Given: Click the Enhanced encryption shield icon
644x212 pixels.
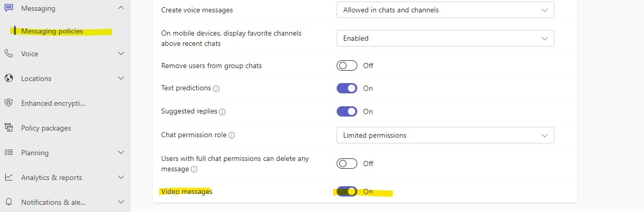Looking at the screenshot, I should [9, 103].
